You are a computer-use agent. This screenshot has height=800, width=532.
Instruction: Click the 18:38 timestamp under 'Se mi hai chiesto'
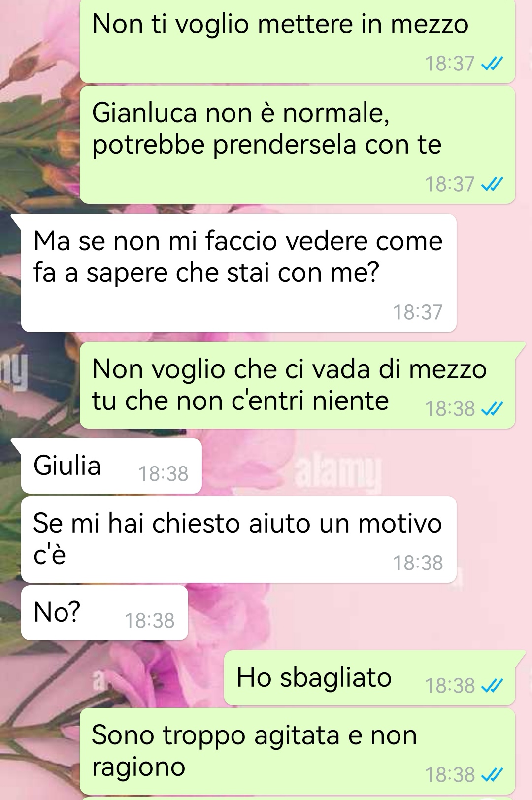[418, 563]
